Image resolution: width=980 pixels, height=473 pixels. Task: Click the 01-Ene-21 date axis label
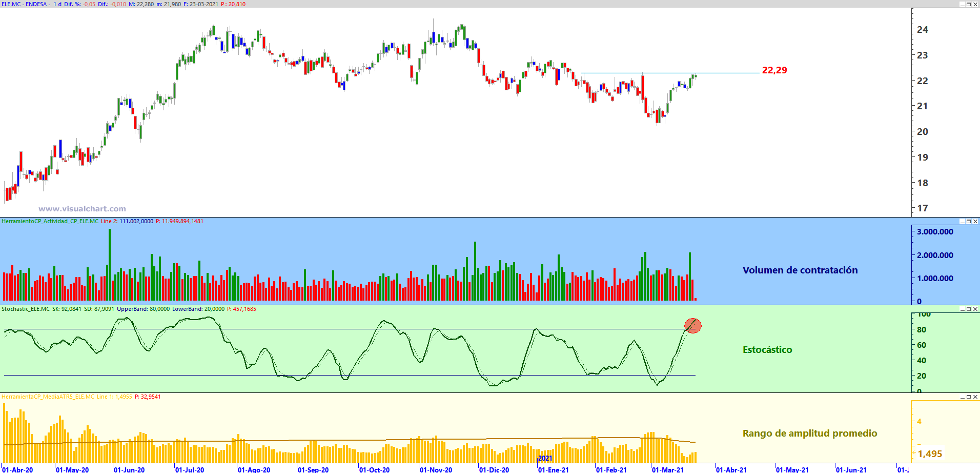pos(554,469)
